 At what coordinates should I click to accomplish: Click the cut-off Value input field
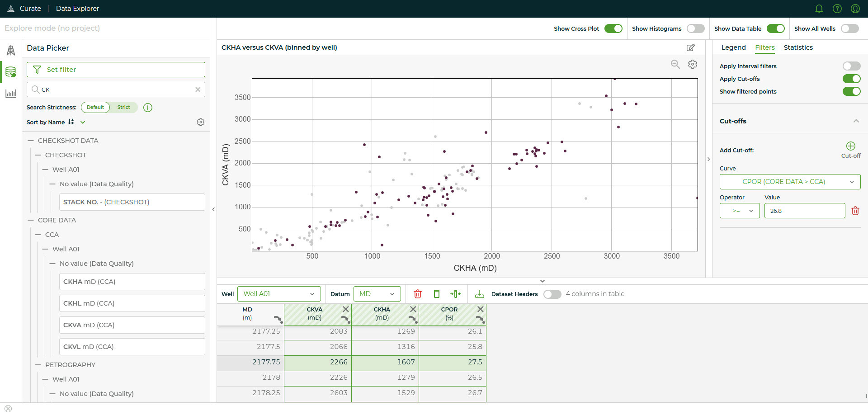coord(804,211)
